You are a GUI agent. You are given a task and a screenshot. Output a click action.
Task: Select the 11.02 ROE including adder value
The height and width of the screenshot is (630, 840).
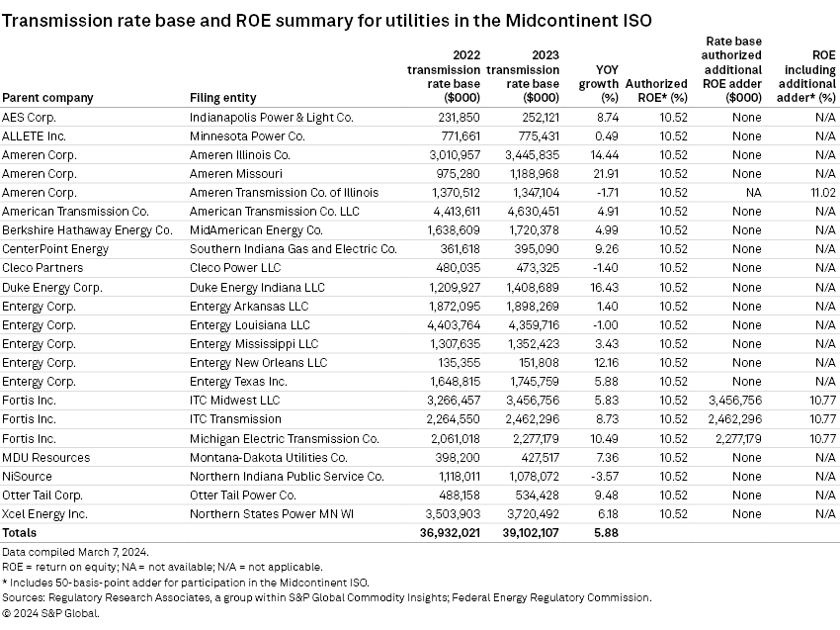coord(823,192)
